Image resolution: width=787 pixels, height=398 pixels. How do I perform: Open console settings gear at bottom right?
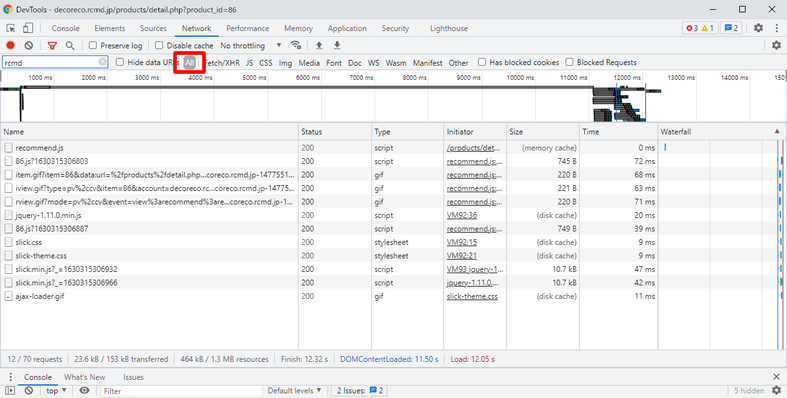tap(776, 390)
